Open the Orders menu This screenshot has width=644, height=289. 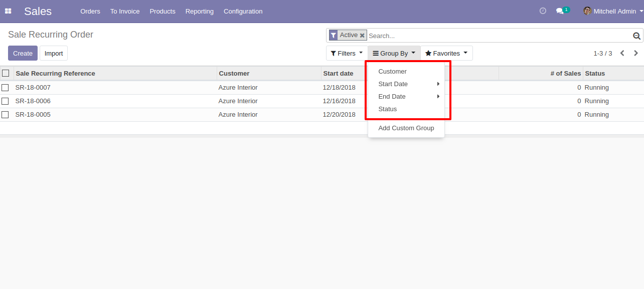pyautogui.click(x=90, y=11)
